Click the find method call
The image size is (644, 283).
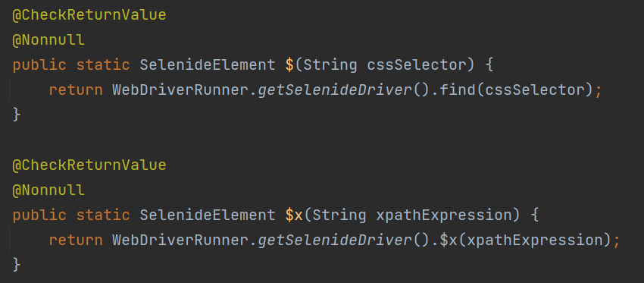pyautogui.click(x=457, y=90)
